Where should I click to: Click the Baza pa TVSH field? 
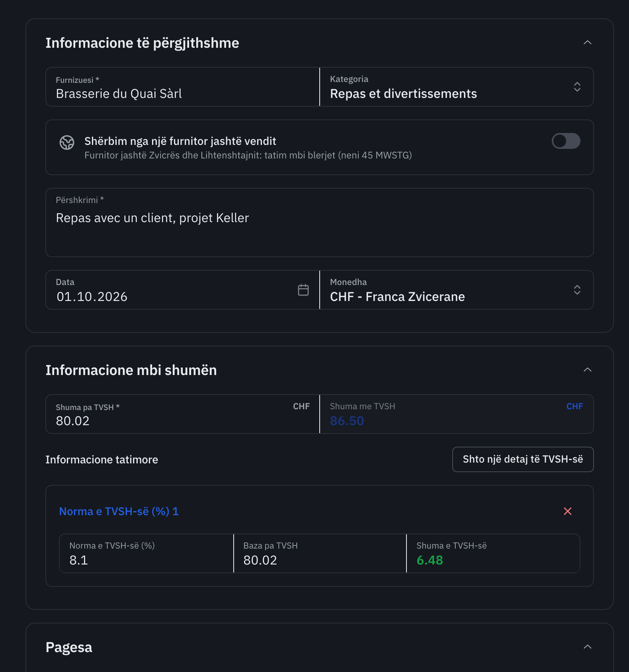(320, 553)
